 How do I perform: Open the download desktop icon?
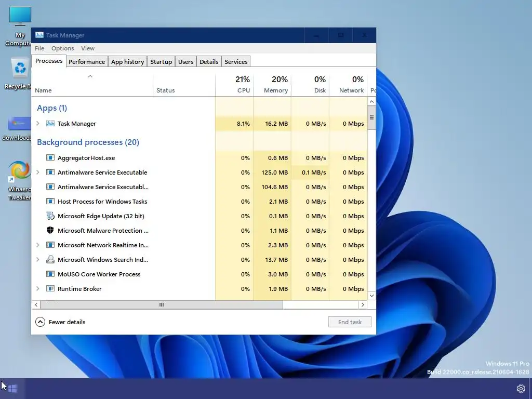coord(17,129)
